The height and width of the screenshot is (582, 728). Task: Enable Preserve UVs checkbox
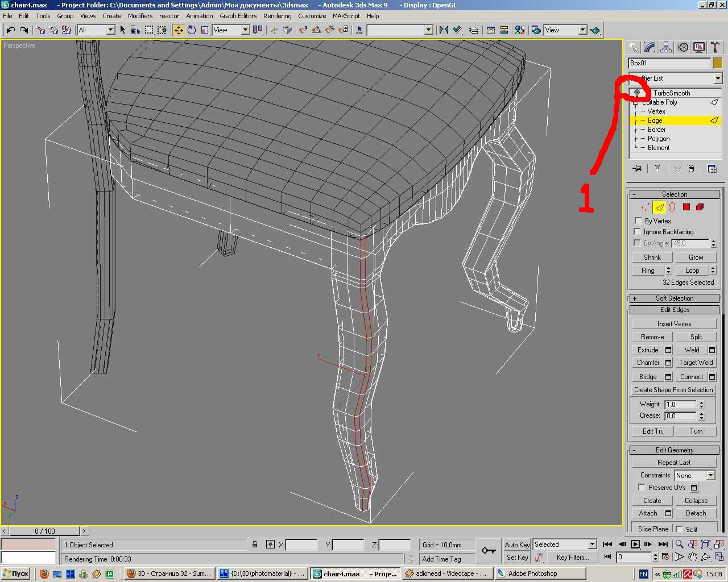tap(642, 488)
